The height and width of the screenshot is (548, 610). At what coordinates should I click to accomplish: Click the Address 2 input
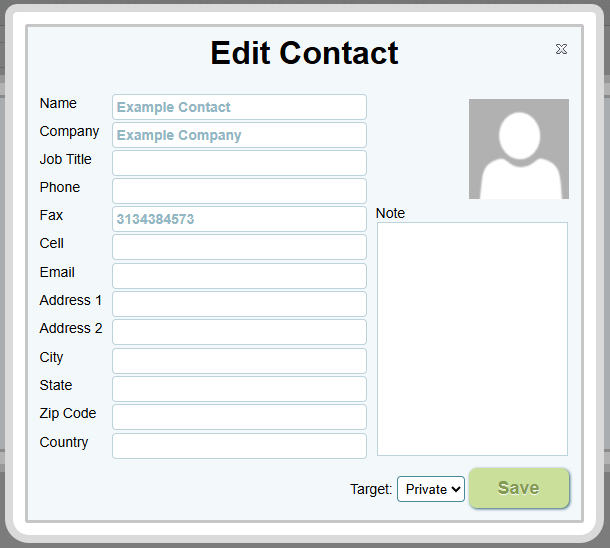pos(239,332)
